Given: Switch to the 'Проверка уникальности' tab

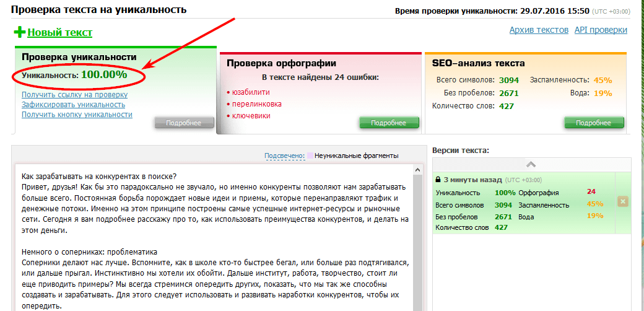Looking at the screenshot, I should pos(79,56).
